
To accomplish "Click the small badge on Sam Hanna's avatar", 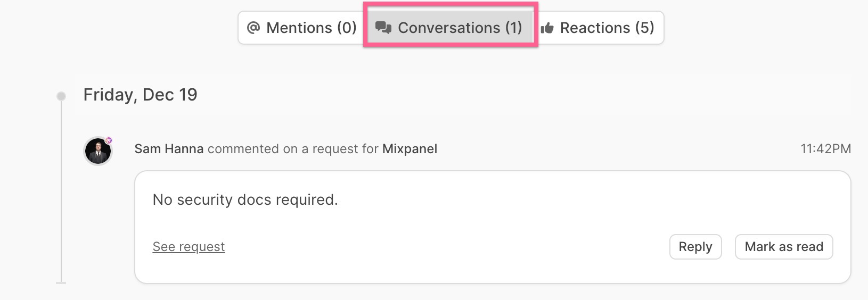I will click(x=109, y=140).
